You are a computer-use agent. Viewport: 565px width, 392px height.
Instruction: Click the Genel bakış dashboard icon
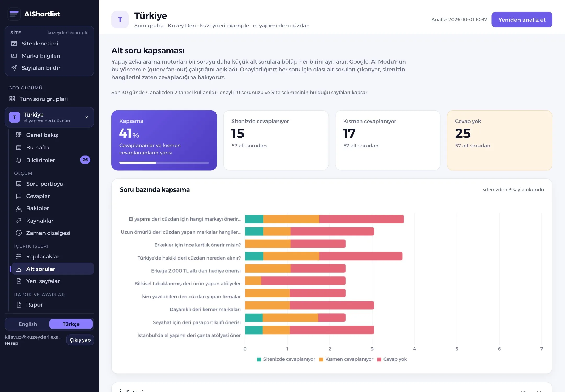19,135
